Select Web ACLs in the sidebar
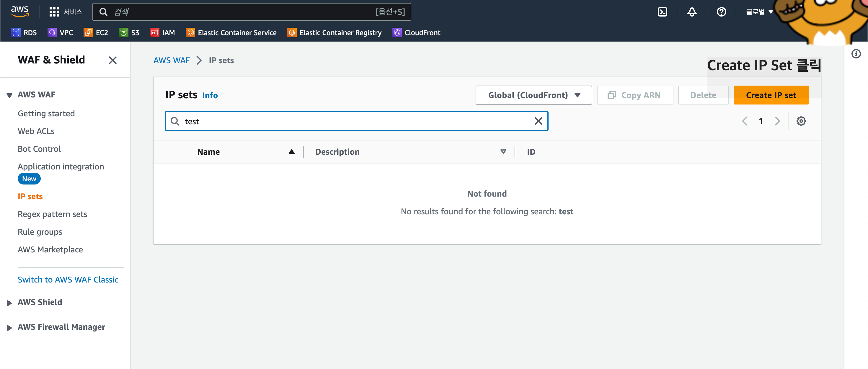 (x=36, y=131)
